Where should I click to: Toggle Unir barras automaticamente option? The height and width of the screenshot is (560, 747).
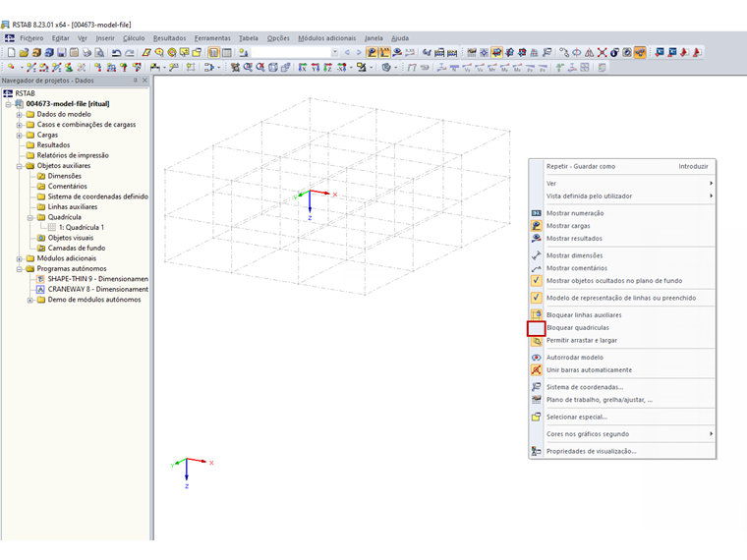[622, 370]
